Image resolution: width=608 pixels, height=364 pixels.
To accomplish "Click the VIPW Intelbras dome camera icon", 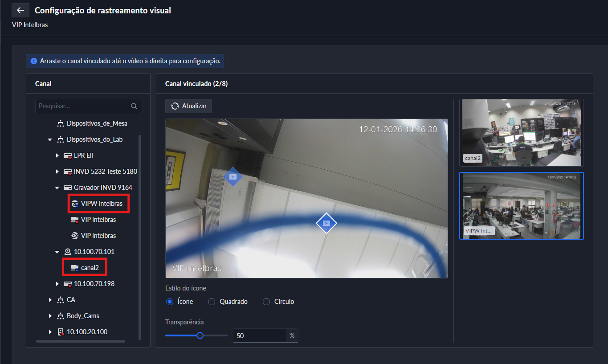I will pos(75,204).
